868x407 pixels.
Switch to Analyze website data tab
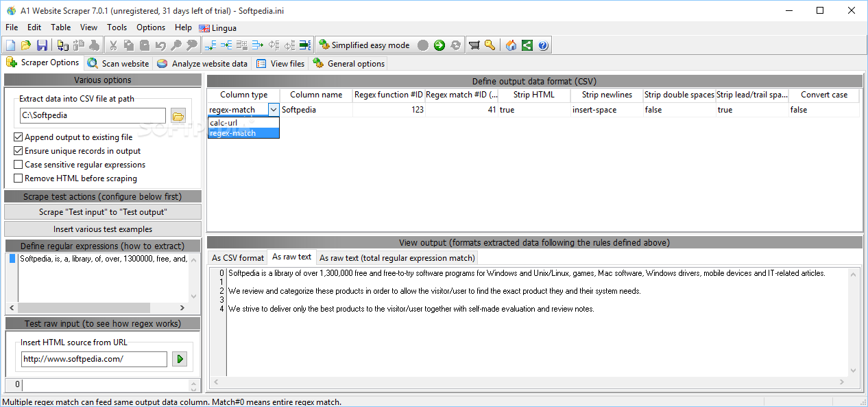(x=202, y=63)
